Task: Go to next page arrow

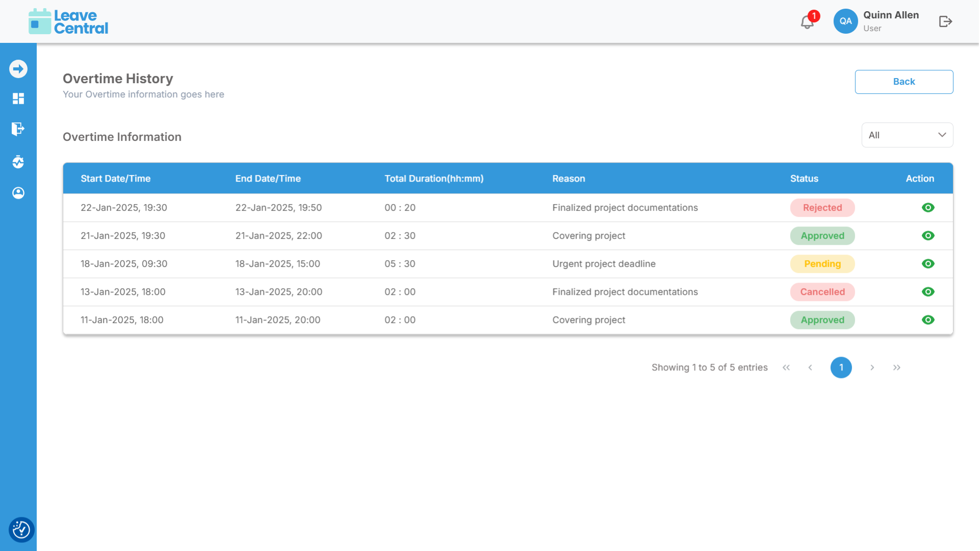Action: pyautogui.click(x=872, y=367)
